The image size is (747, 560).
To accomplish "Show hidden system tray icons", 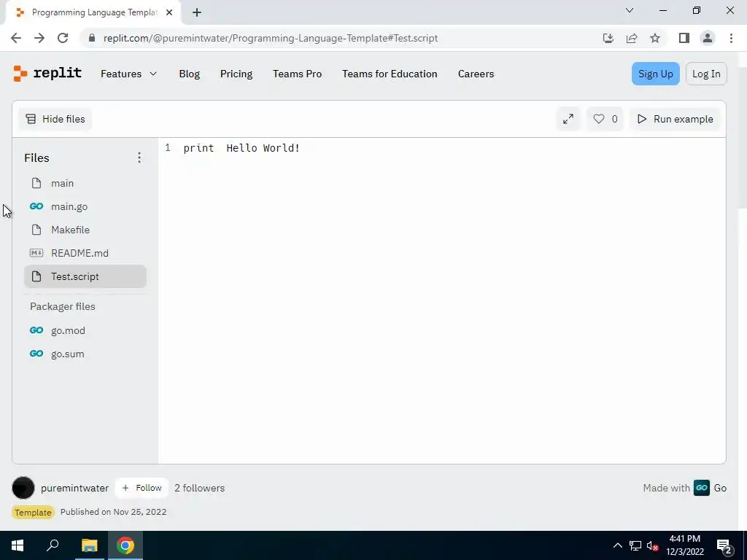I will coord(617,545).
